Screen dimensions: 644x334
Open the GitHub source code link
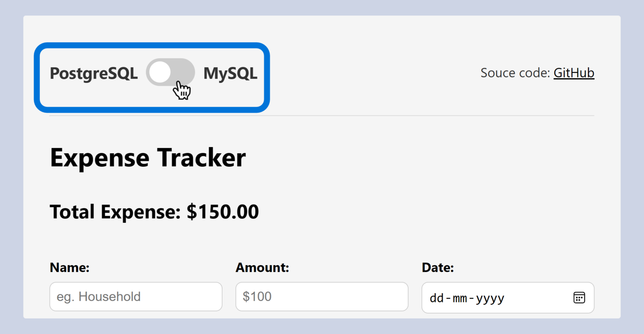click(x=573, y=73)
